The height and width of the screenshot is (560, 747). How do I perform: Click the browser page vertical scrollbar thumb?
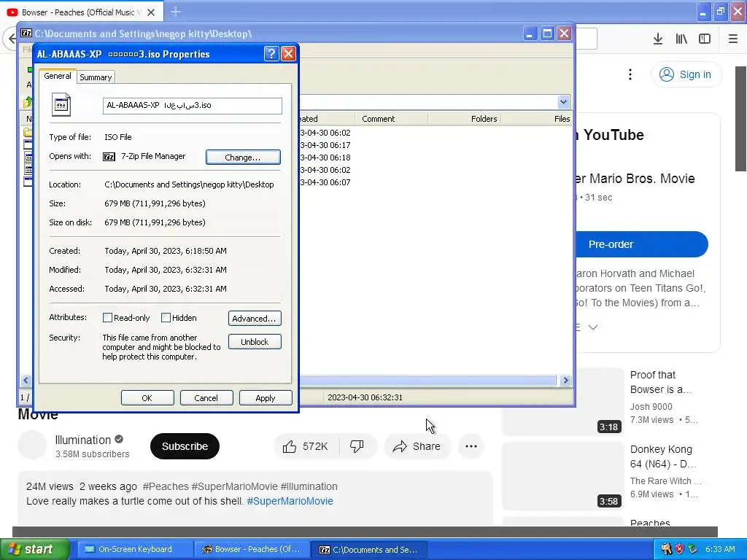740,119
